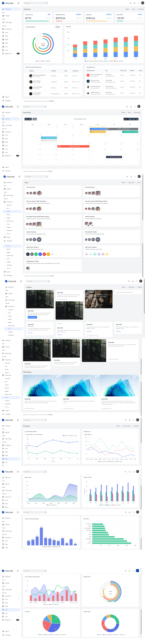Toggle the Orders Placed legend in Revenue chart

pyautogui.click(x=89, y=61)
